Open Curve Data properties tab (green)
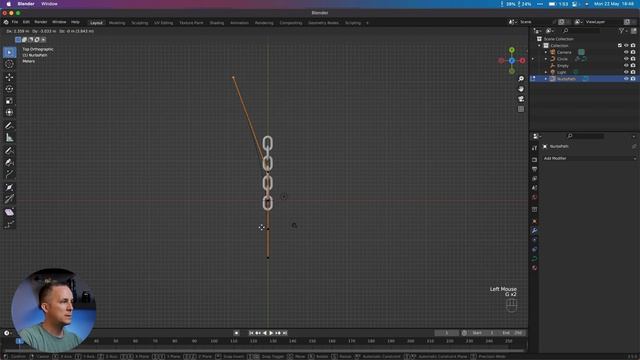This screenshot has height=360, width=640. (x=535, y=259)
